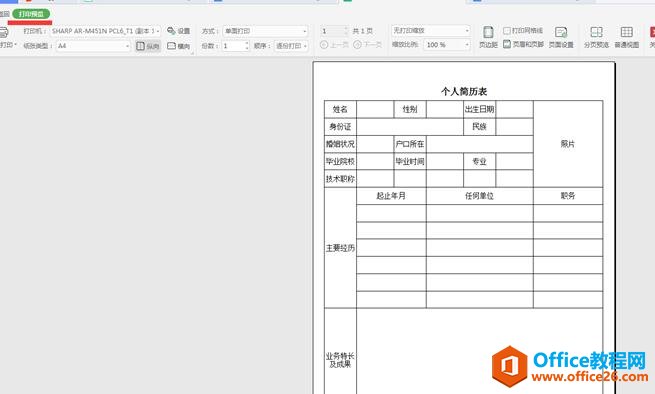Click the 姓名 cell in the preview
The width and height of the screenshot is (655, 394).
(x=340, y=109)
